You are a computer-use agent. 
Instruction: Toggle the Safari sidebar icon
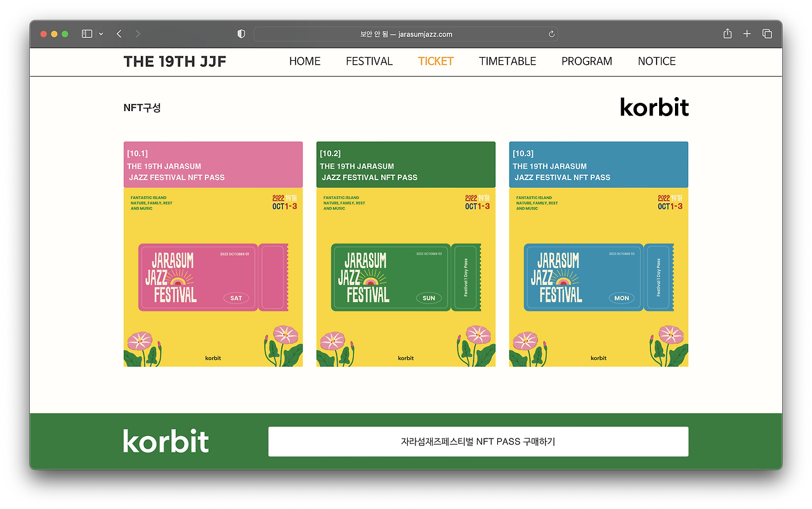pyautogui.click(x=87, y=34)
